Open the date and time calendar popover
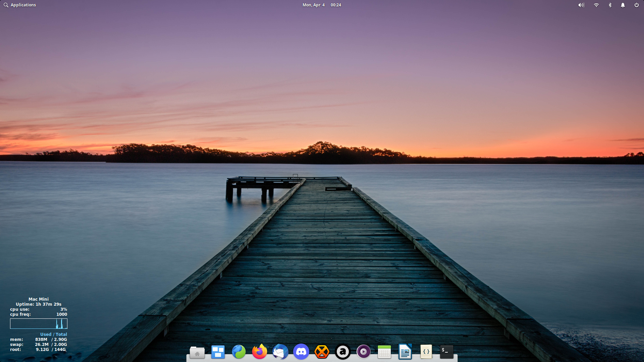The image size is (644, 362). tap(322, 5)
